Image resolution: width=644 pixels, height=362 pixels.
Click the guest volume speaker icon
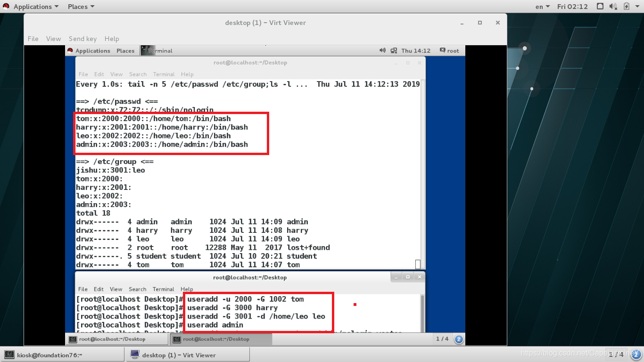(x=382, y=50)
